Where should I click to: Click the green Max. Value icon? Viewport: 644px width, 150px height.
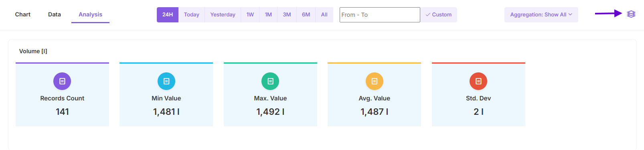click(x=270, y=81)
